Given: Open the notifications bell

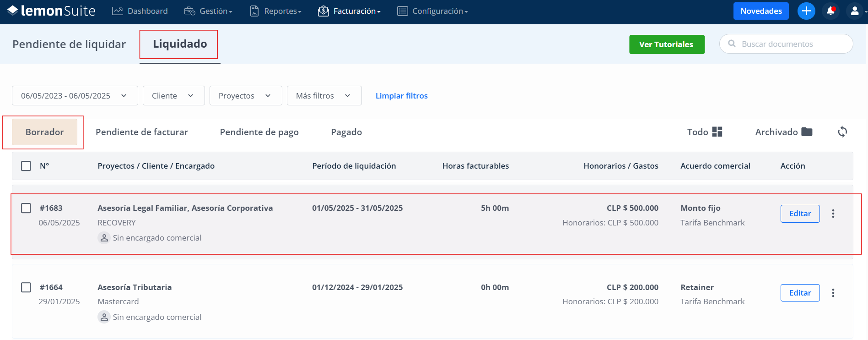Looking at the screenshot, I should pyautogui.click(x=830, y=11).
